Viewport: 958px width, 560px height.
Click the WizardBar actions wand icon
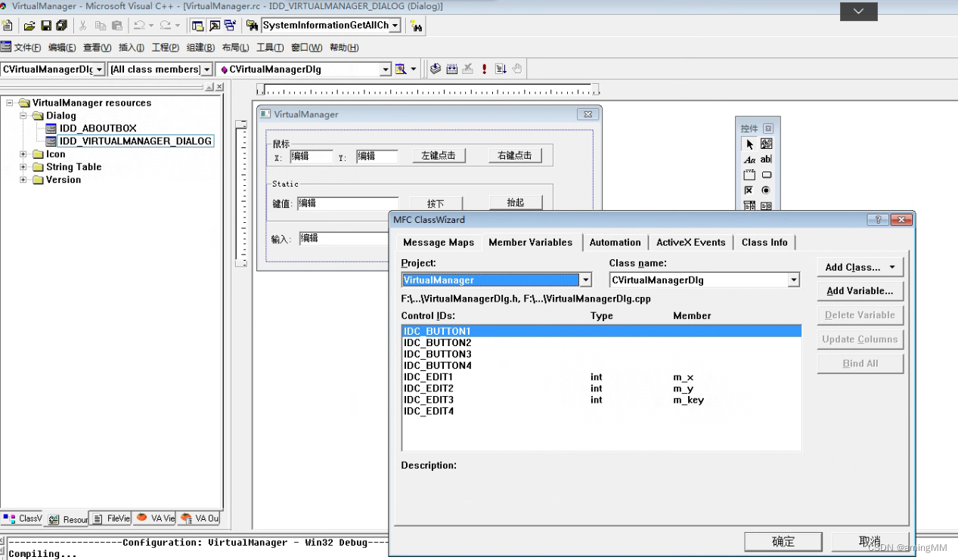(x=401, y=69)
